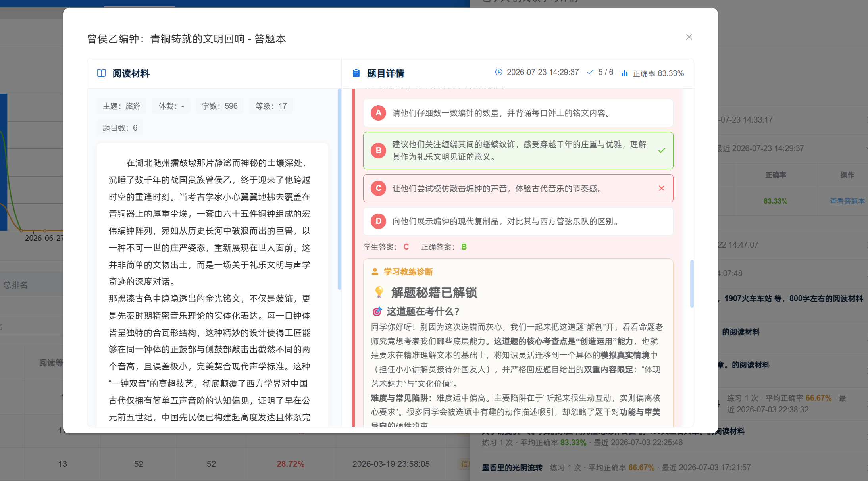Click 解题秘籍已解锁 heading
The height and width of the screenshot is (481, 868).
pos(434,292)
